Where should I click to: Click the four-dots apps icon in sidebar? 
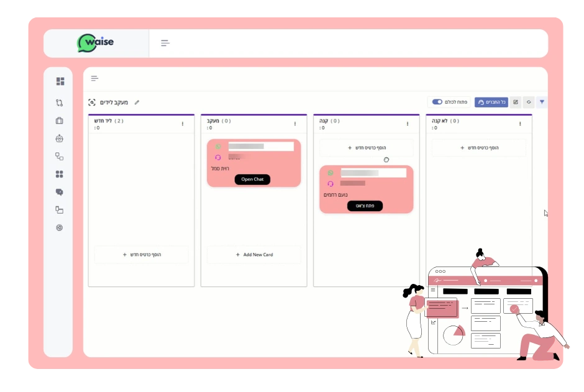tap(60, 174)
